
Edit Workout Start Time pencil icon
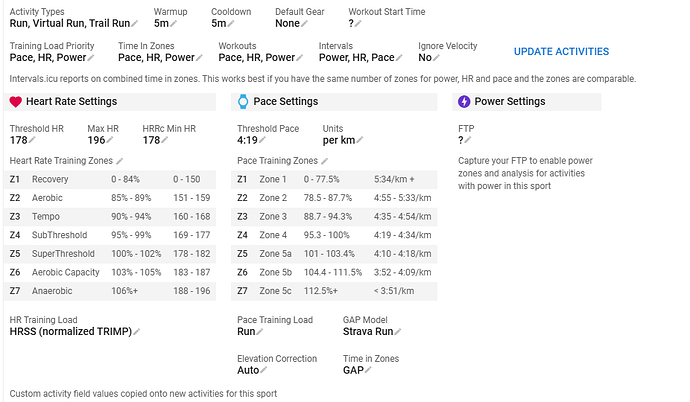click(x=358, y=23)
